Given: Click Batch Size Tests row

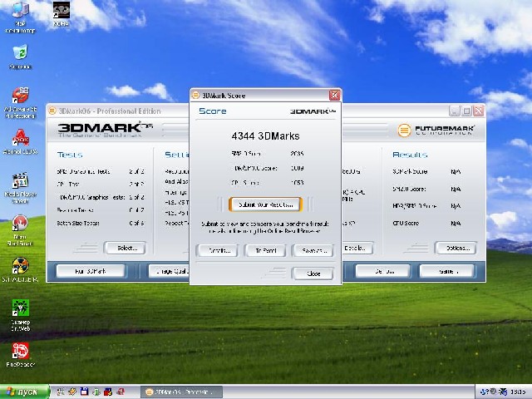Looking at the screenshot, I should pos(101,224).
